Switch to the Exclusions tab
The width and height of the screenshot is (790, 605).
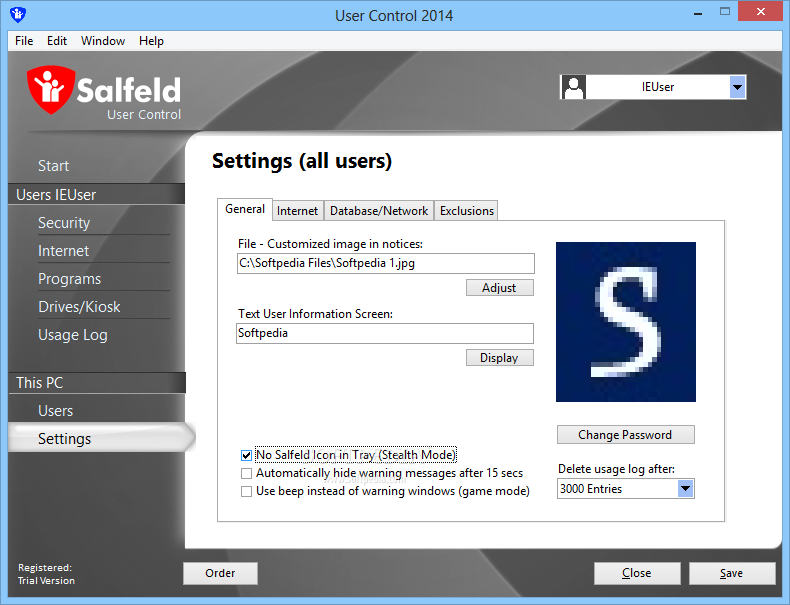pos(467,211)
